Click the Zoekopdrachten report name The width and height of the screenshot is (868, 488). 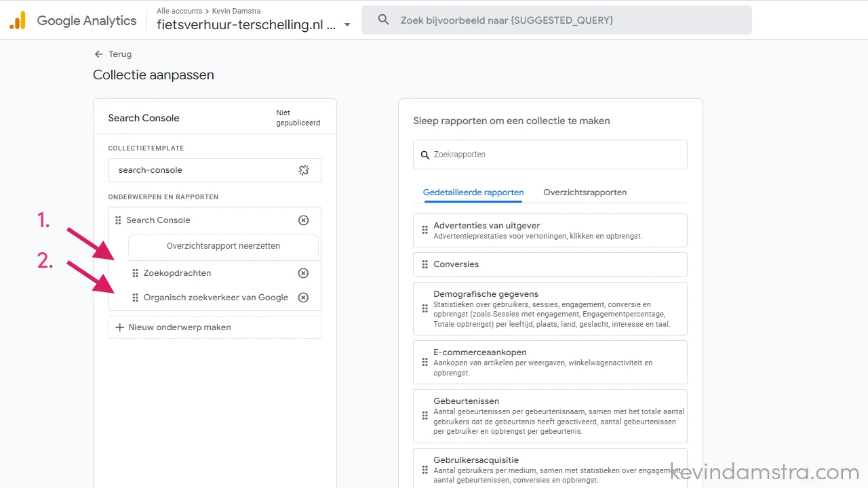point(177,273)
